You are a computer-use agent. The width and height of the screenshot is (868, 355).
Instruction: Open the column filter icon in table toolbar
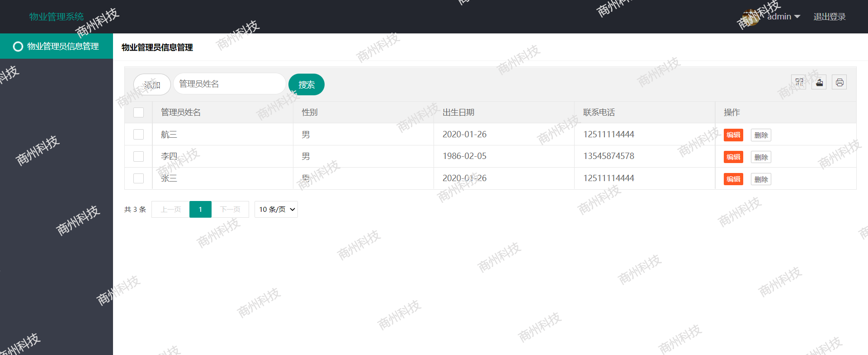(799, 82)
